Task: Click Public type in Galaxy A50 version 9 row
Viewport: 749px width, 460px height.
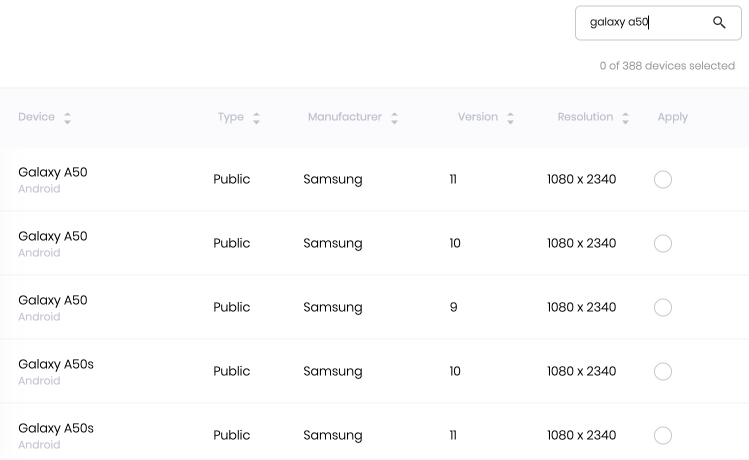Action: point(232,307)
